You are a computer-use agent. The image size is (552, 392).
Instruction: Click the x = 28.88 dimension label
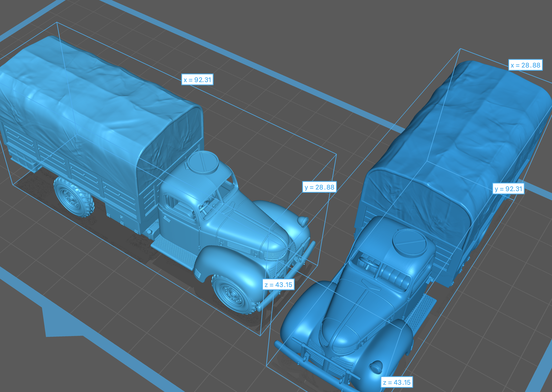click(525, 65)
